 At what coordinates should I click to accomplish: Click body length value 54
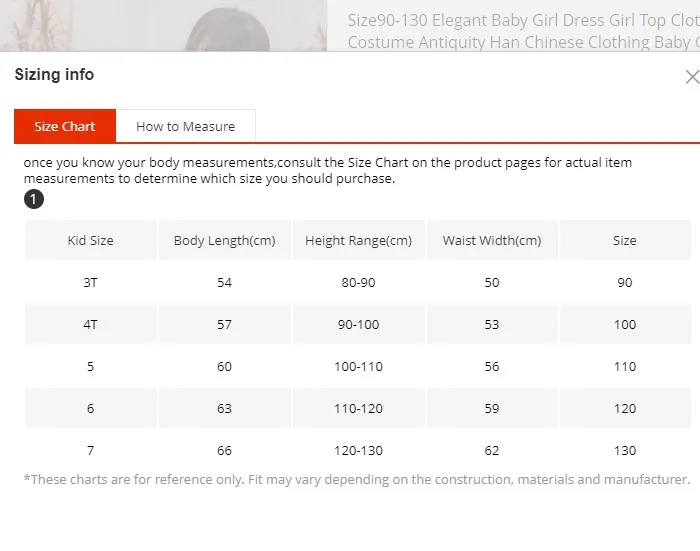coord(225,282)
